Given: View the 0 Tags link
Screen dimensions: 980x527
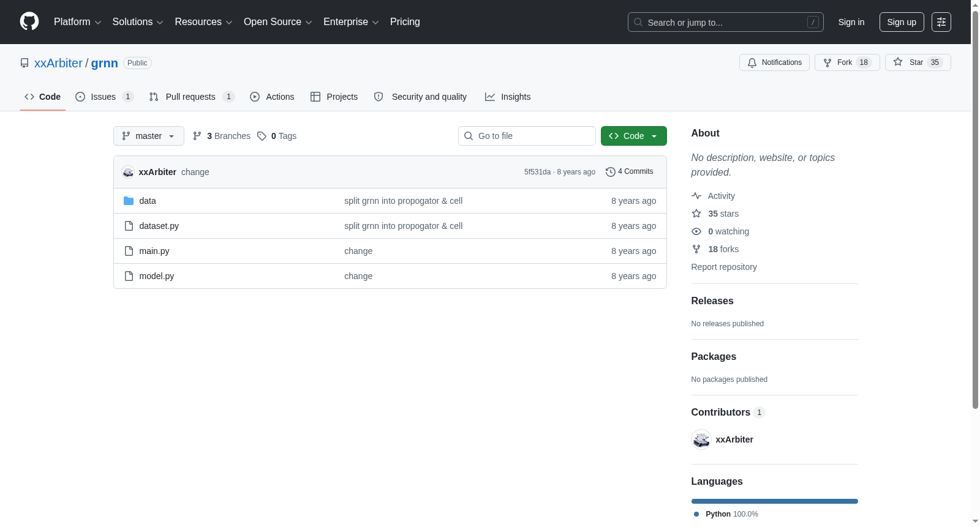Looking at the screenshot, I should coord(277,136).
